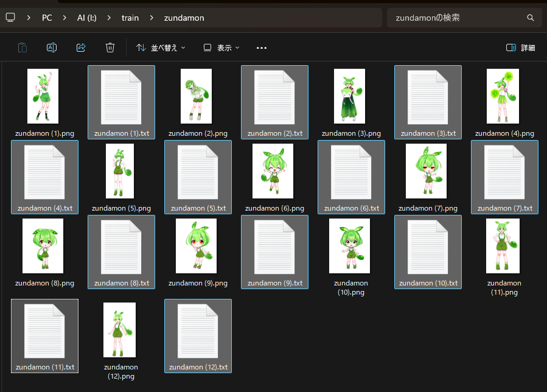This screenshot has width=547, height=392.
Task: Select zundamon (12).png thumbnail
Action: tap(120, 330)
